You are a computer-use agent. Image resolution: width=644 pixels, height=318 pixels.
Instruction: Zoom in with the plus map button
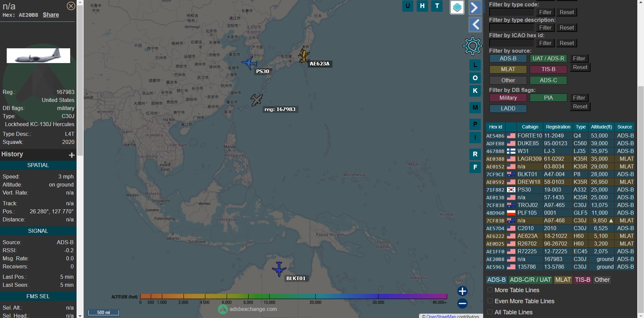(462, 291)
